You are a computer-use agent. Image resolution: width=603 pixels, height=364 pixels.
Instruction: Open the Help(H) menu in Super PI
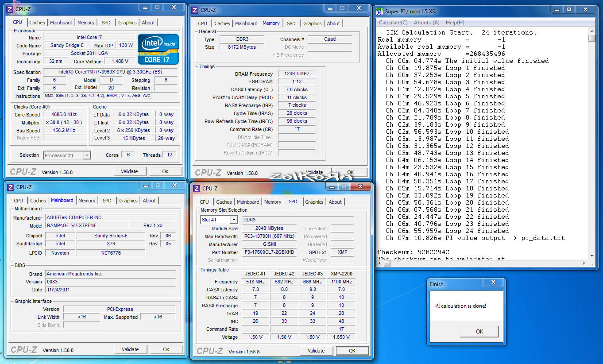point(455,23)
